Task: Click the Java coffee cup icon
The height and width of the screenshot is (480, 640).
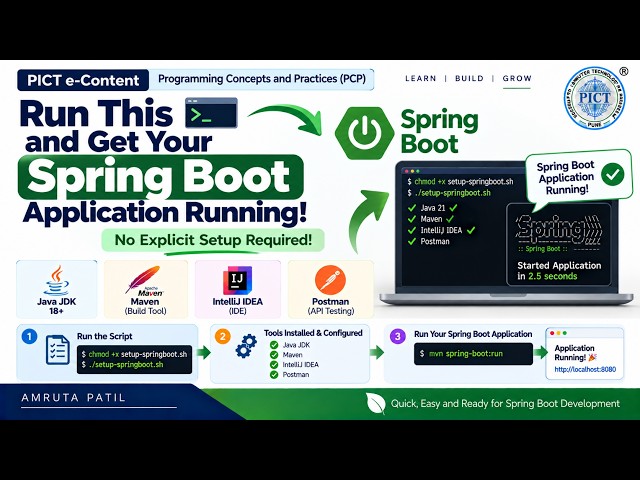Action: tap(57, 280)
